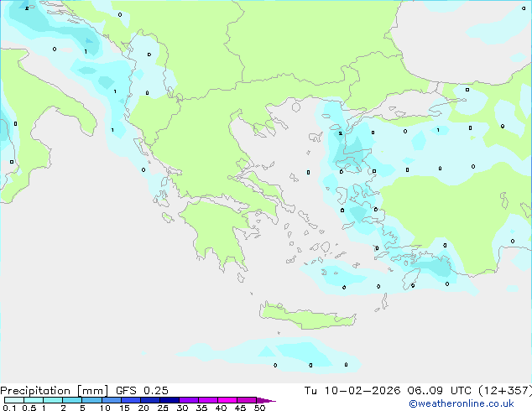
Task: Click the '15' legend scale label
Action: point(124,408)
